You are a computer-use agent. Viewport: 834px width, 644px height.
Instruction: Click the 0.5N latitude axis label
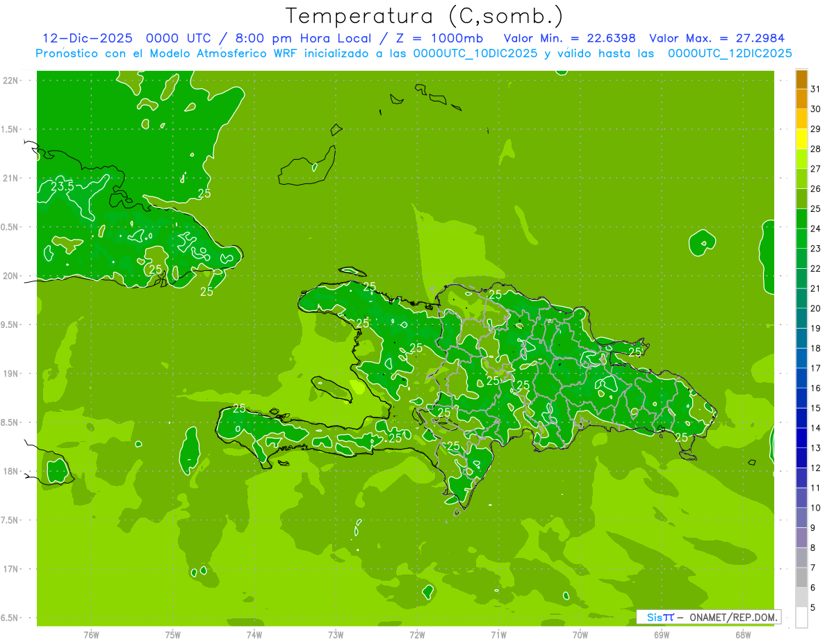click(10, 227)
